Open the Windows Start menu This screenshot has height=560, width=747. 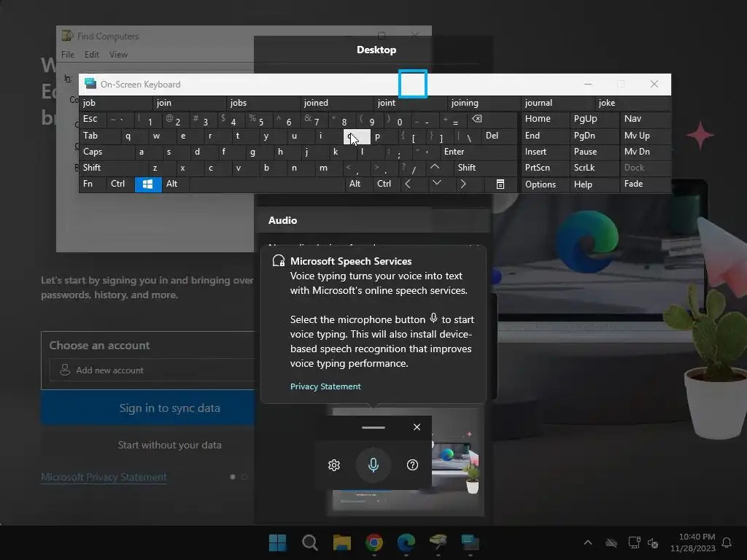[x=278, y=542]
